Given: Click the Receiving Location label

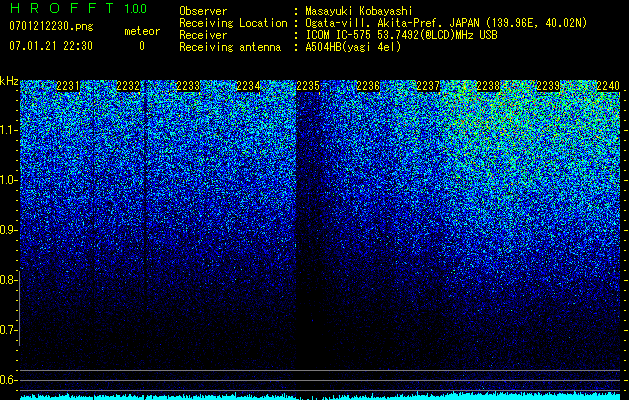Looking at the screenshot, I should (233, 23).
